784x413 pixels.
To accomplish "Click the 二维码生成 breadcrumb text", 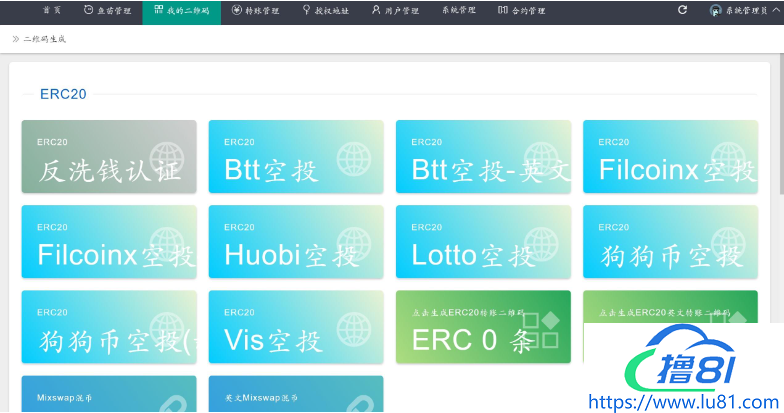I will pos(44,39).
